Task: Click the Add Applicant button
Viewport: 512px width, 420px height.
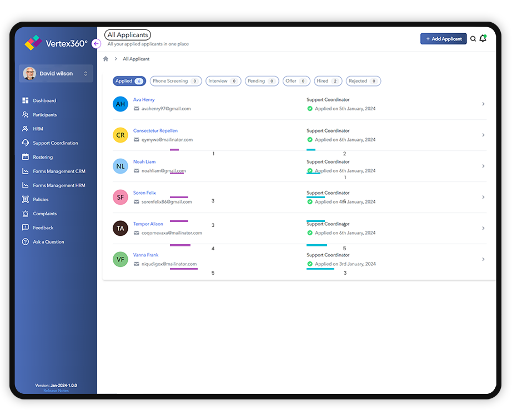Action: (x=443, y=39)
